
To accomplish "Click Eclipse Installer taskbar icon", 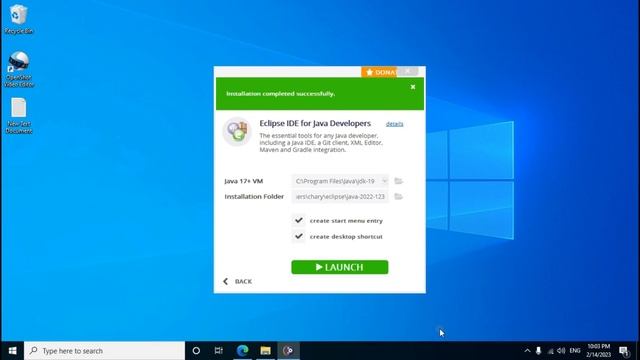I will (288, 351).
